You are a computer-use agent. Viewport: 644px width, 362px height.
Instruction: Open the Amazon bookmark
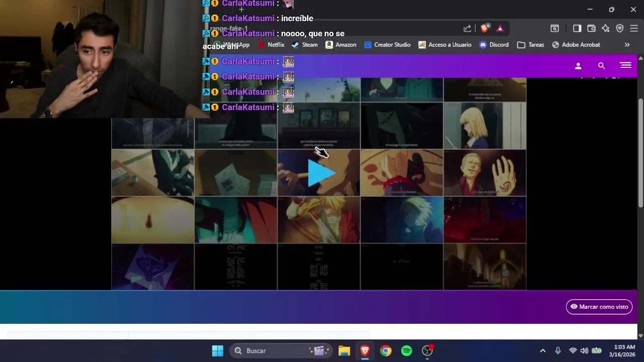[341, 45]
